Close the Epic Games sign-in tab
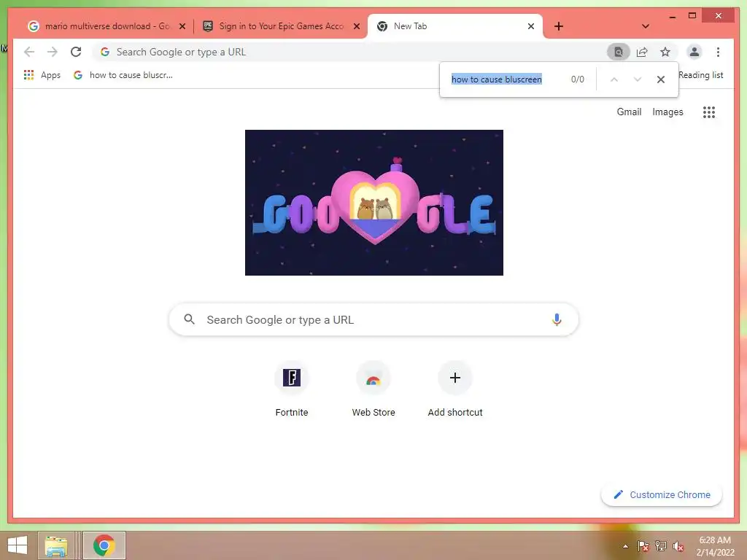 [356, 26]
